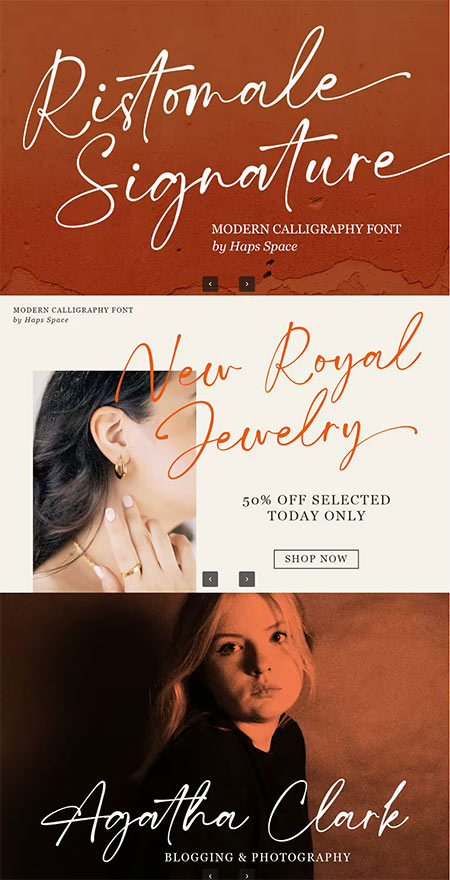Click the large white Modern Calligraphy Font subtitle

pos(306,229)
